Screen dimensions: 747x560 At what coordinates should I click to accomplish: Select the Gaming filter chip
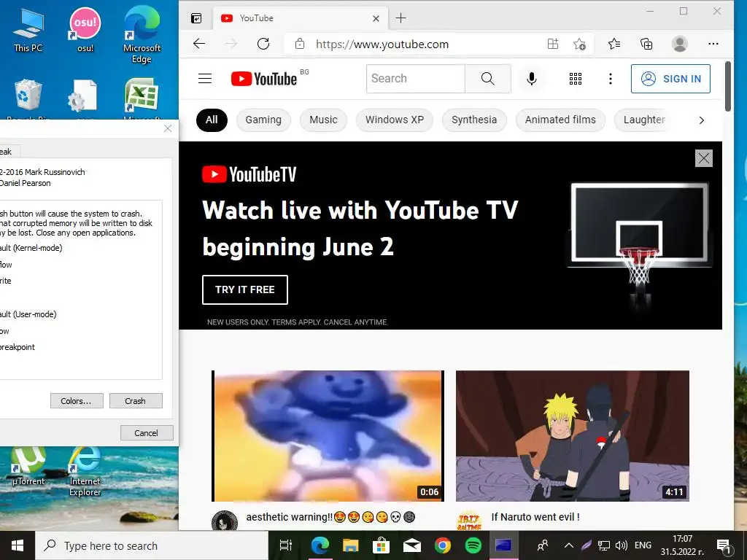pos(263,120)
